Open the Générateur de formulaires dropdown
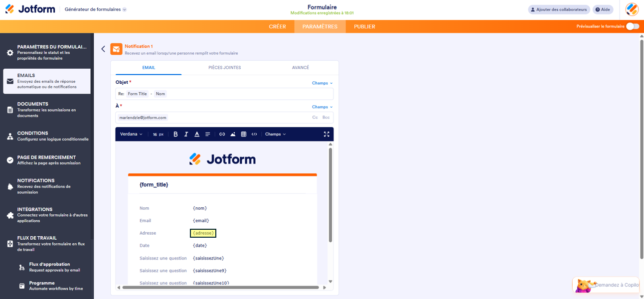The width and height of the screenshot is (644, 299). click(95, 9)
